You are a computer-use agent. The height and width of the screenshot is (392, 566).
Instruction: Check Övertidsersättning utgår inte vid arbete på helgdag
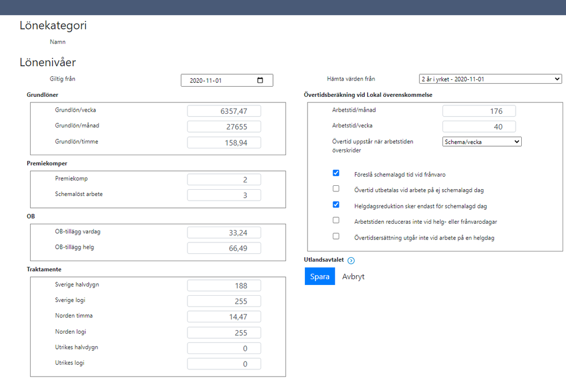(336, 236)
